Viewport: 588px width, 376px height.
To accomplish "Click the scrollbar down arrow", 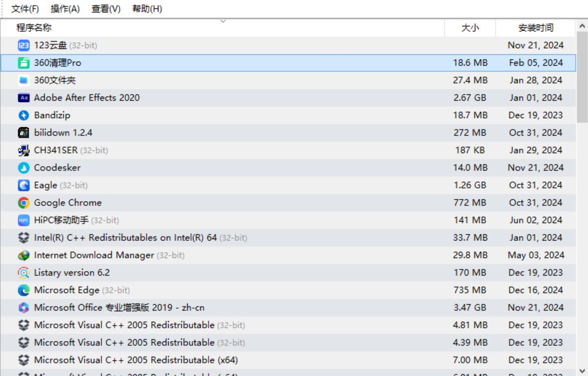I will tap(582, 371).
